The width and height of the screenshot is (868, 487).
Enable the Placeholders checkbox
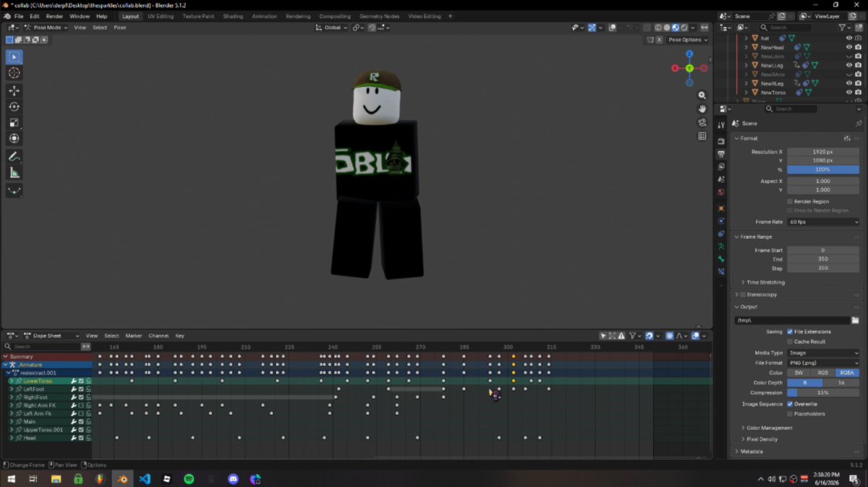(x=790, y=413)
